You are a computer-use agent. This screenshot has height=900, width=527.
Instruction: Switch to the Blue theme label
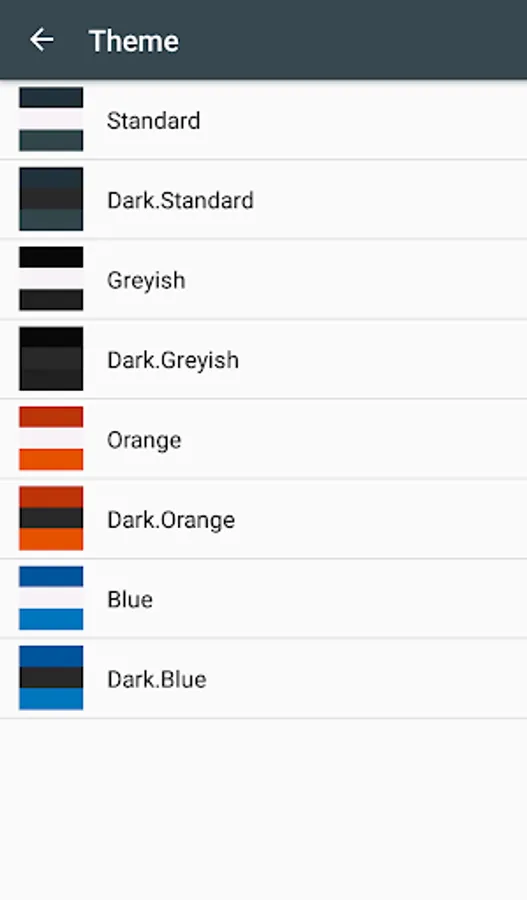tap(130, 599)
